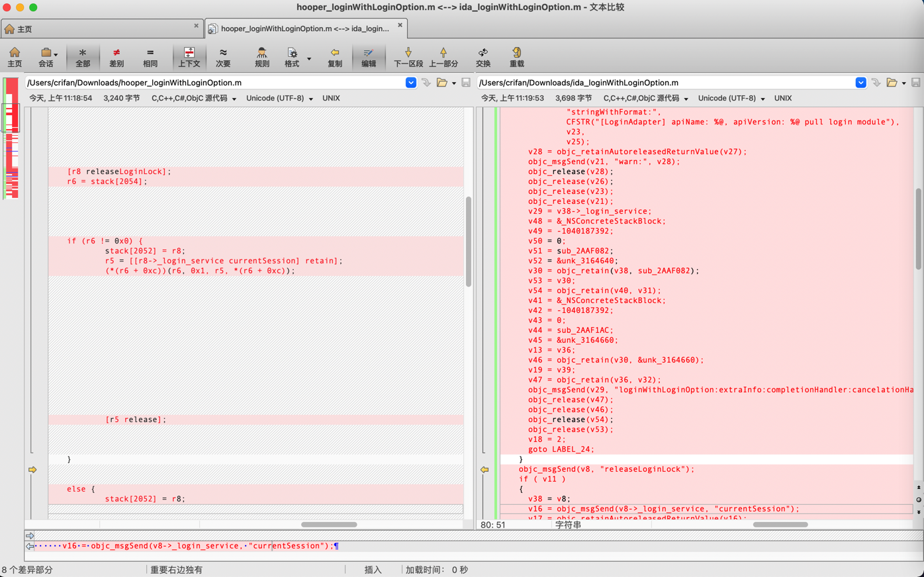Toggle the 相同 (Same) display filter
This screenshot has height=577, width=924.
tap(150, 57)
